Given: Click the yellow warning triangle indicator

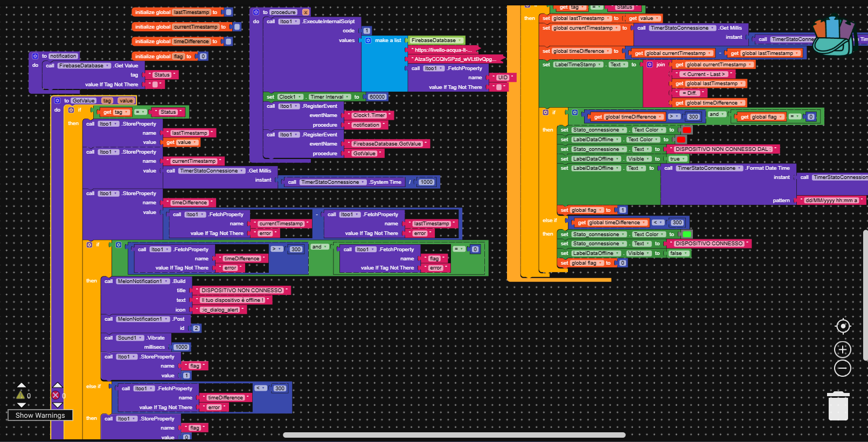Looking at the screenshot, I should pyautogui.click(x=20, y=395).
